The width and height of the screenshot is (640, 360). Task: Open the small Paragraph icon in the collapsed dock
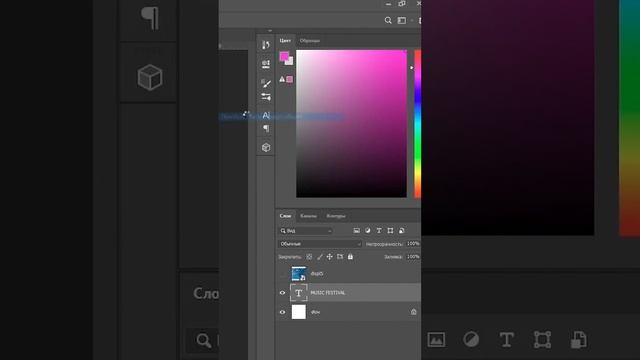pos(266,129)
